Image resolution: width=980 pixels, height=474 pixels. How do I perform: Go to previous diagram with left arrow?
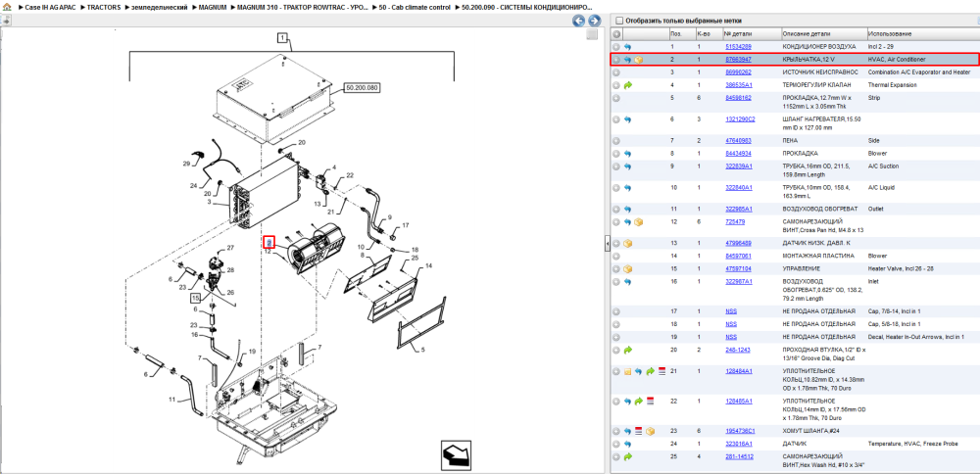tap(579, 21)
